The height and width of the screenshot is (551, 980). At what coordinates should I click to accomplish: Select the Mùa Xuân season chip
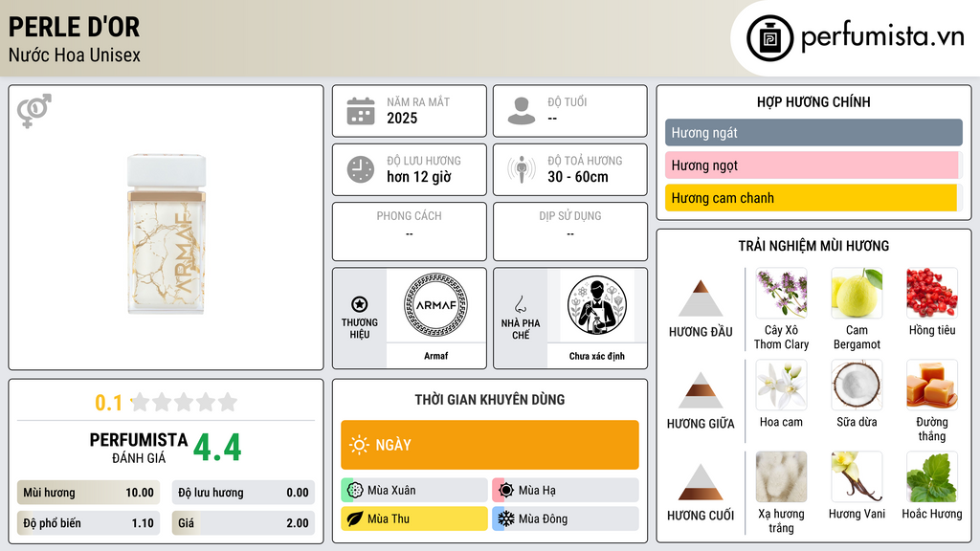414,490
